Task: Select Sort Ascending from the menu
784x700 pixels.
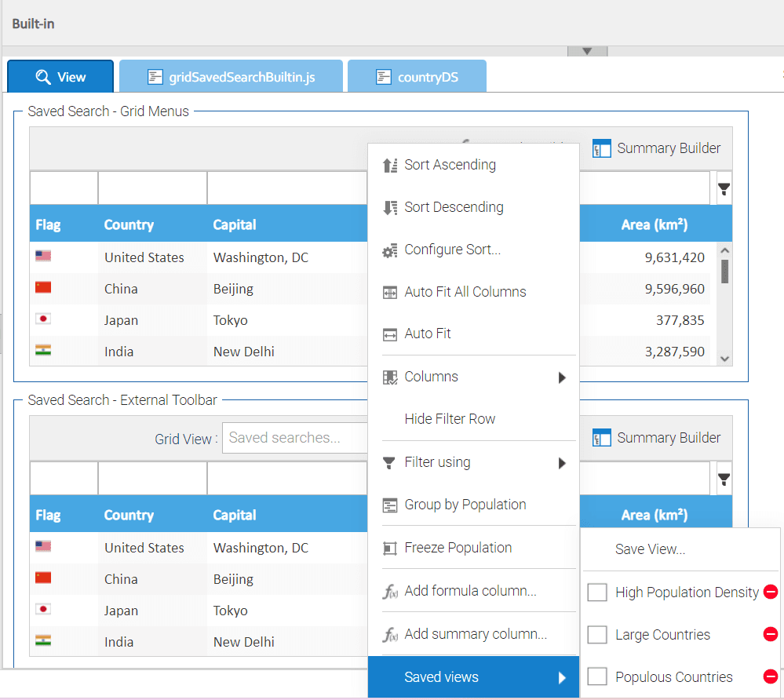Action: 473,165
